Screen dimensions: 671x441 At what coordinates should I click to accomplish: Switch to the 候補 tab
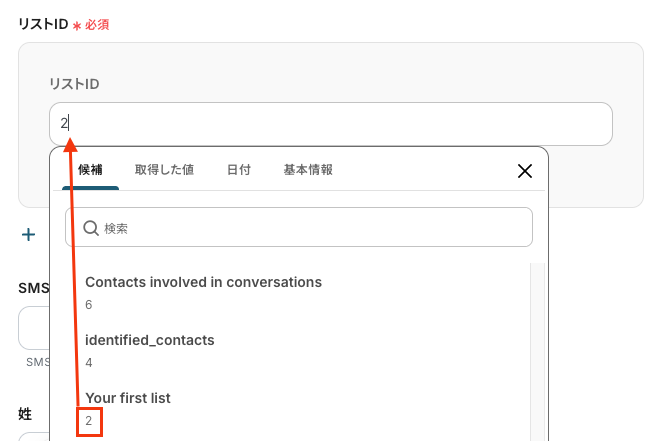click(90, 170)
